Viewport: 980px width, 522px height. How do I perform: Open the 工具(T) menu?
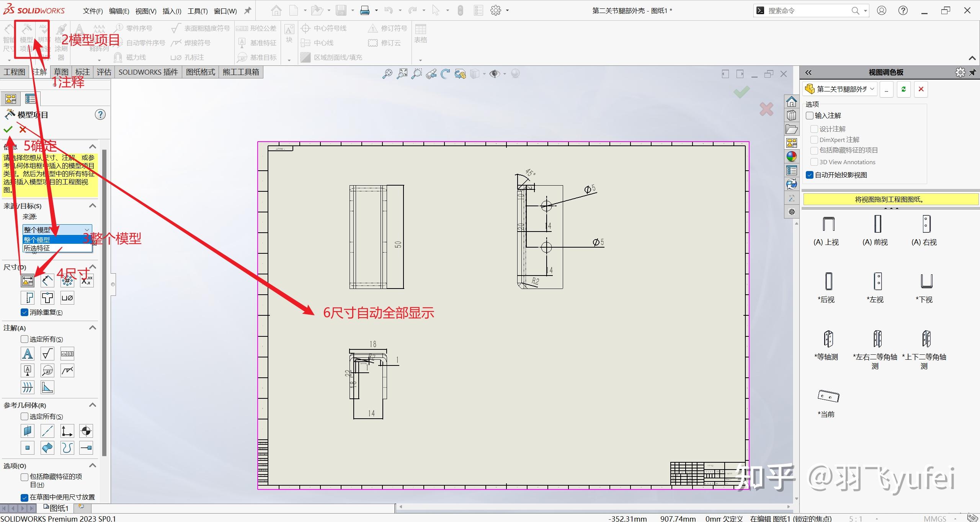[198, 11]
